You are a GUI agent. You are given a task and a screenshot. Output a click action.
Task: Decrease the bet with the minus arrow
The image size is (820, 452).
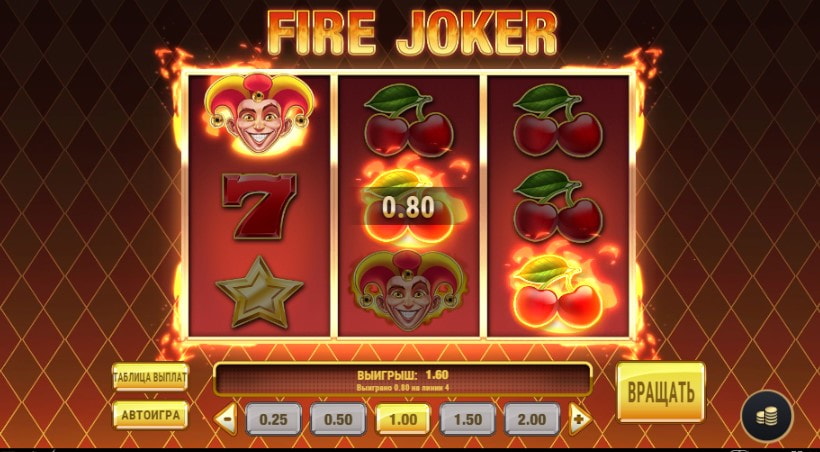click(226, 419)
